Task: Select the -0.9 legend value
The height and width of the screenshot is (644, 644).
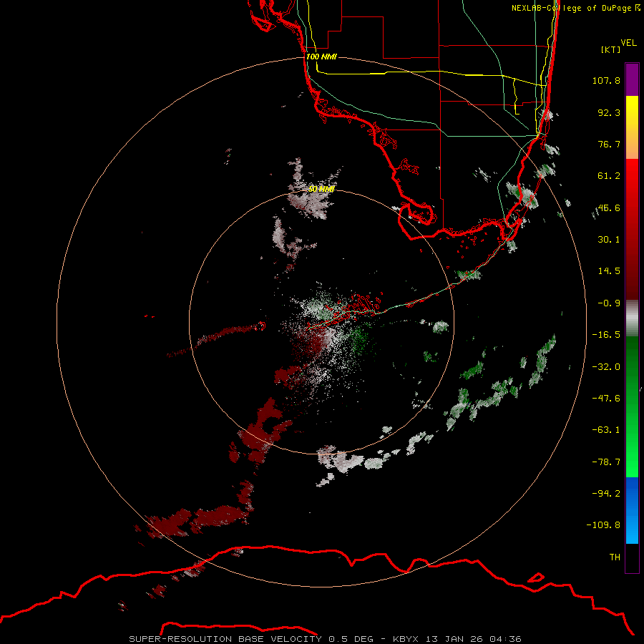Action: tap(609, 303)
